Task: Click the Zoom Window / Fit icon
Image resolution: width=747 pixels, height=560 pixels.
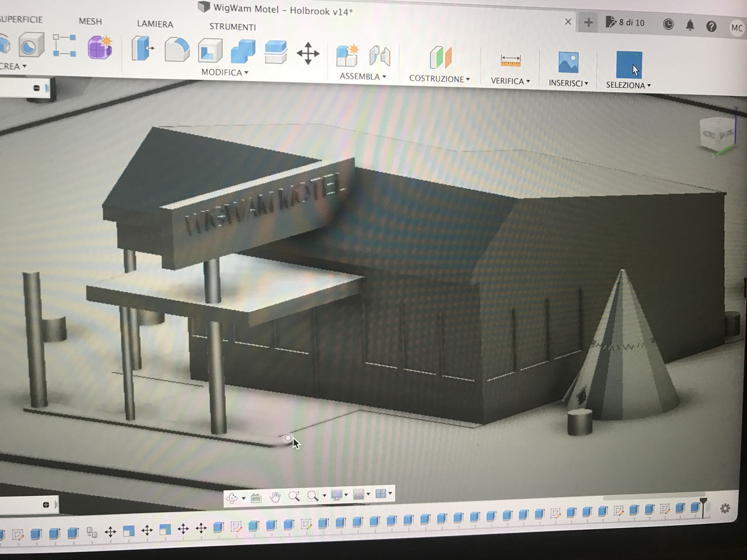Action: [x=313, y=496]
